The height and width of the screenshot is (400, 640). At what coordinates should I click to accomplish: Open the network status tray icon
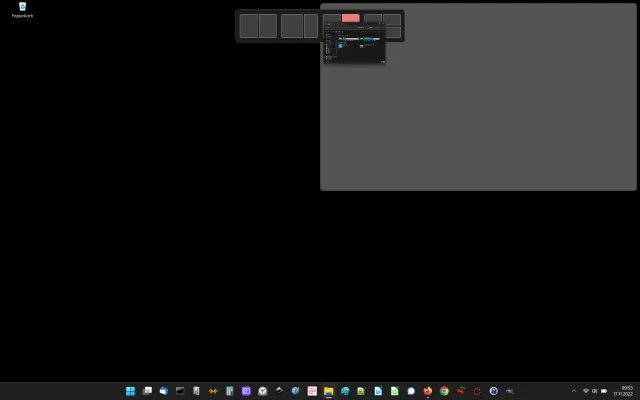click(586, 391)
